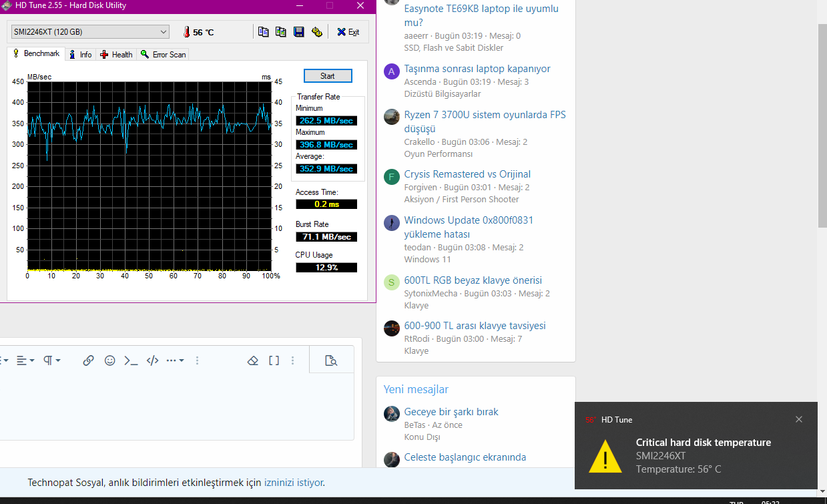Open the SMI2246XT drive selector dropdown
This screenshot has height=504, width=827.
click(x=90, y=32)
